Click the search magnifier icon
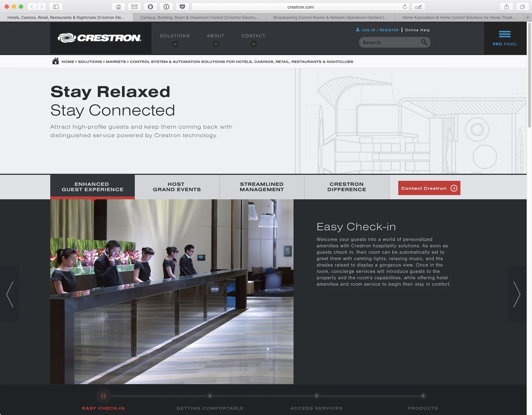 [424, 42]
